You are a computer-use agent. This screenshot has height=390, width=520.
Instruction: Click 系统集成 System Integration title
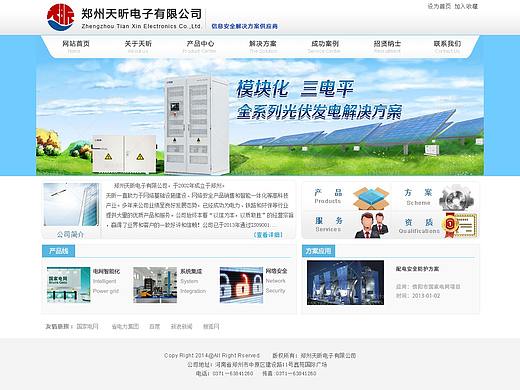pyautogui.click(x=193, y=281)
